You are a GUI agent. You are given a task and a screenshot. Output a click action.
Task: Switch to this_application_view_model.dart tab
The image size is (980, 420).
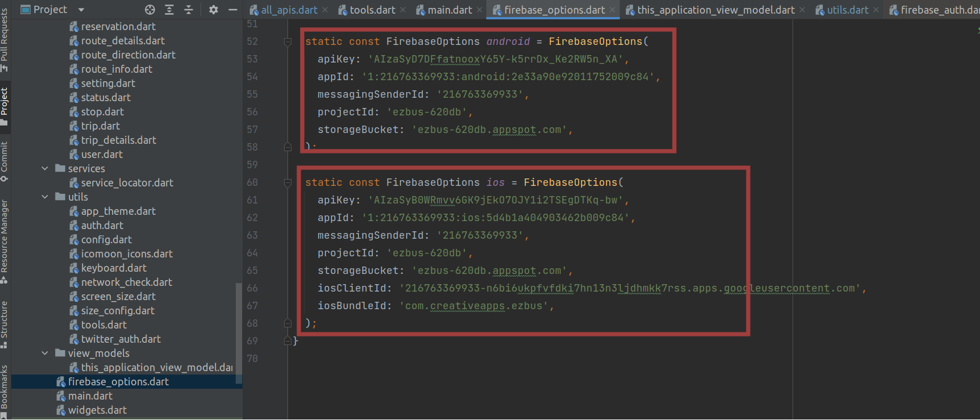715,10
